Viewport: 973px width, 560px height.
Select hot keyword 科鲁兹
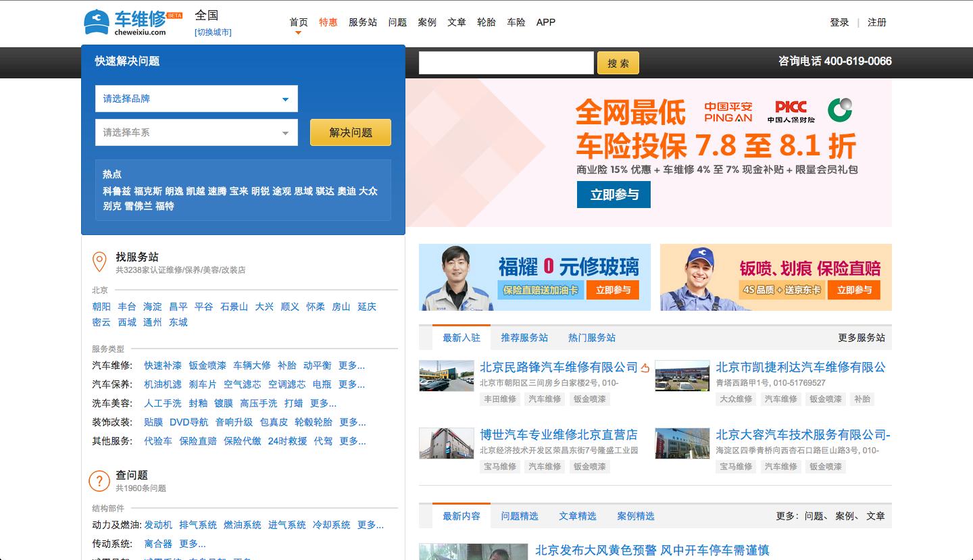click(x=117, y=191)
